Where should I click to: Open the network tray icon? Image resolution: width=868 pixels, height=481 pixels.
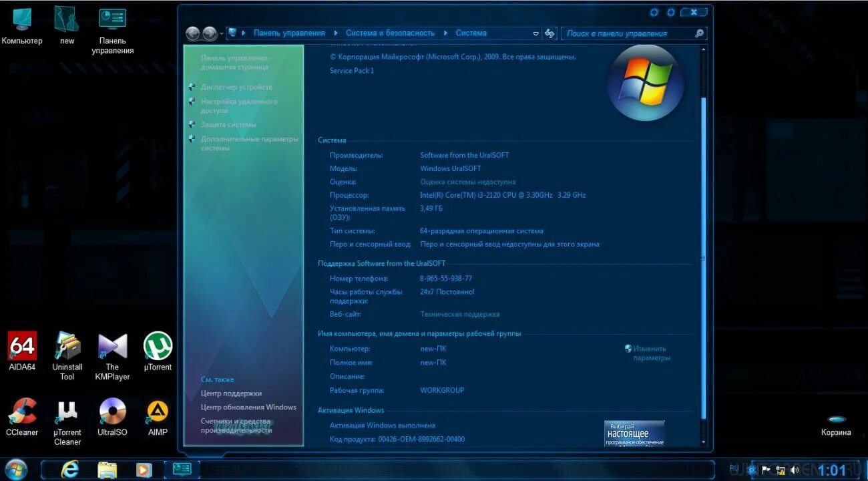(x=781, y=470)
